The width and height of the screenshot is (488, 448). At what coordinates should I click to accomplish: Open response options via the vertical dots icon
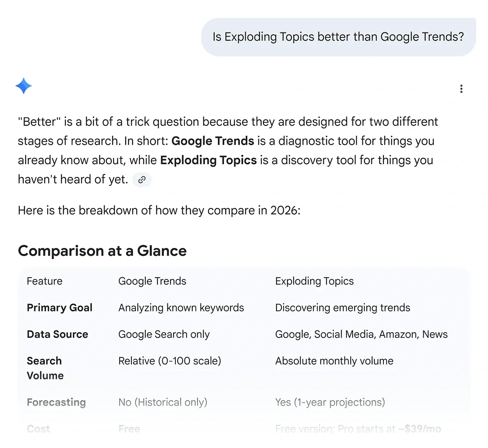[461, 89]
